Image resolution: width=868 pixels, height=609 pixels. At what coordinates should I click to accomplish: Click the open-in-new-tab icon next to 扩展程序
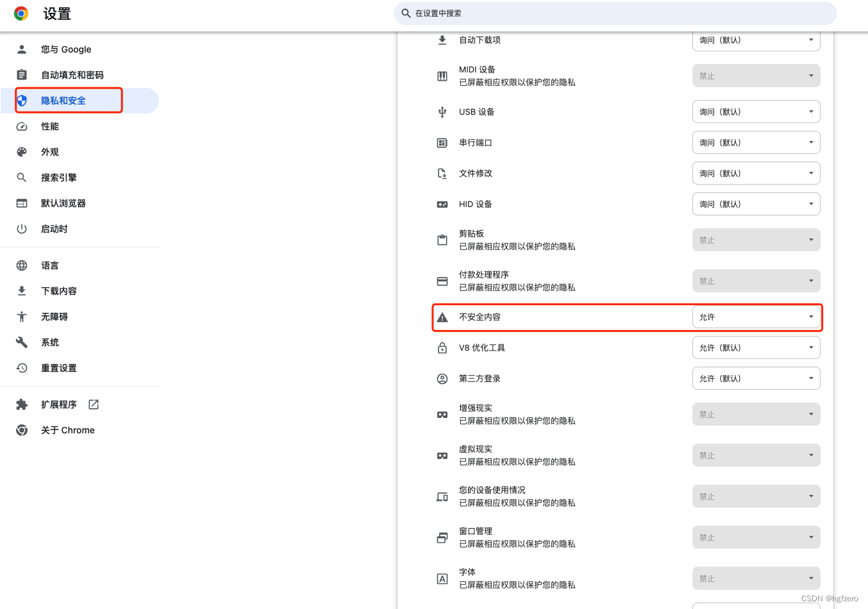click(94, 405)
